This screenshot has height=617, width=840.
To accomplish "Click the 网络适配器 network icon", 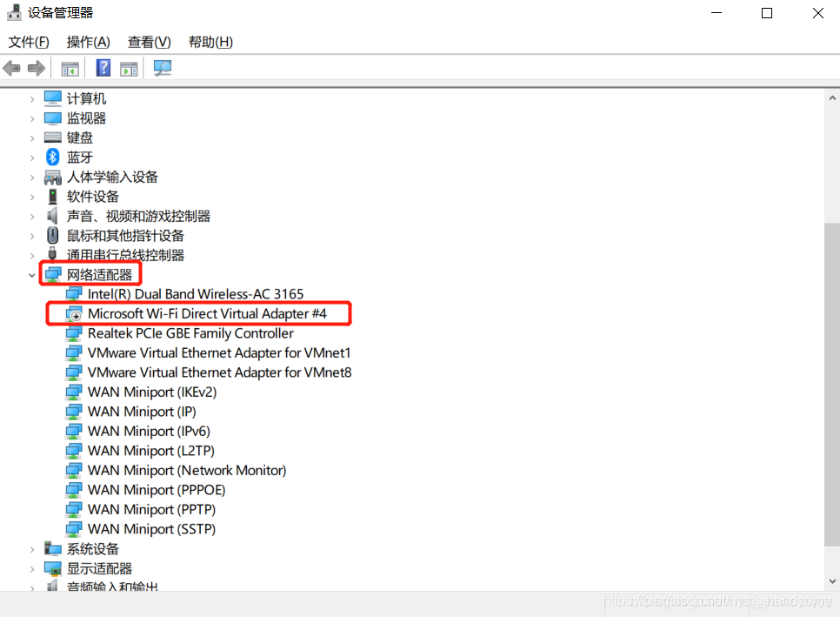I will 52,274.
